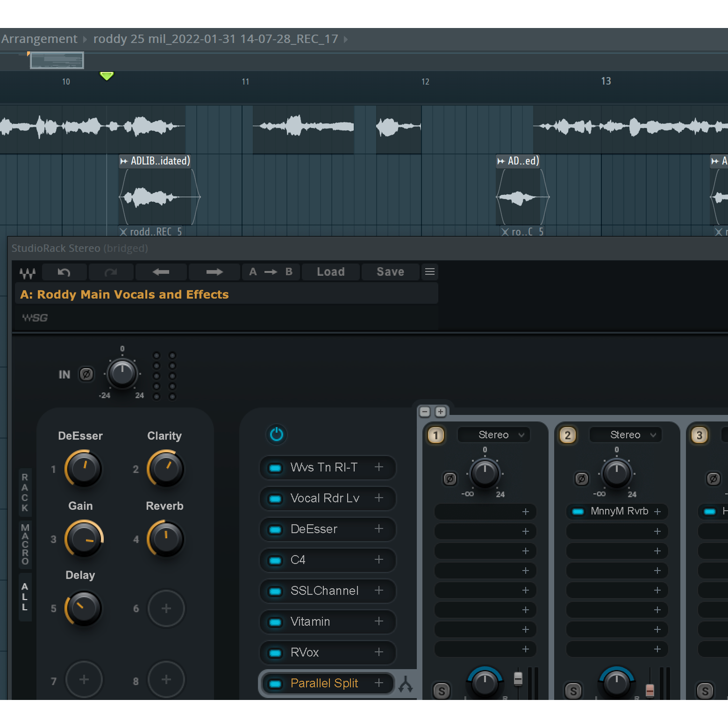The height and width of the screenshot is (728, 728).
Task: Switch to the ALL side tab
Action: coord(25,597)
